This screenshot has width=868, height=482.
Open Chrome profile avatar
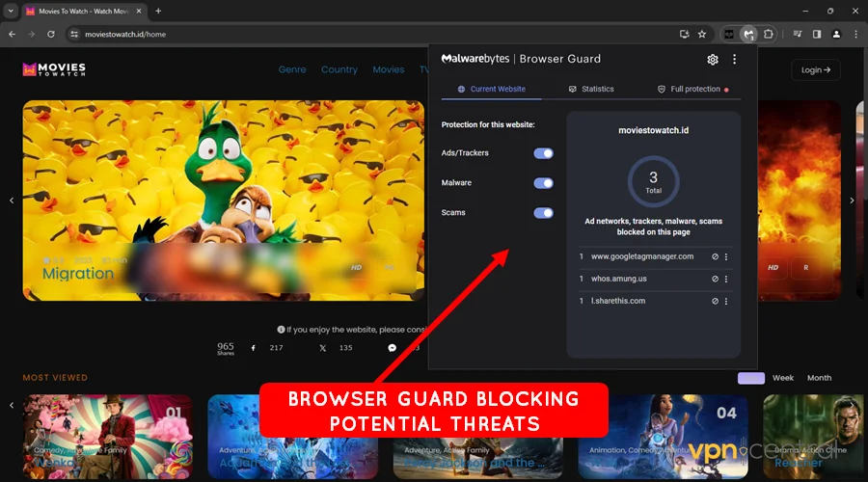pos(836,35)
